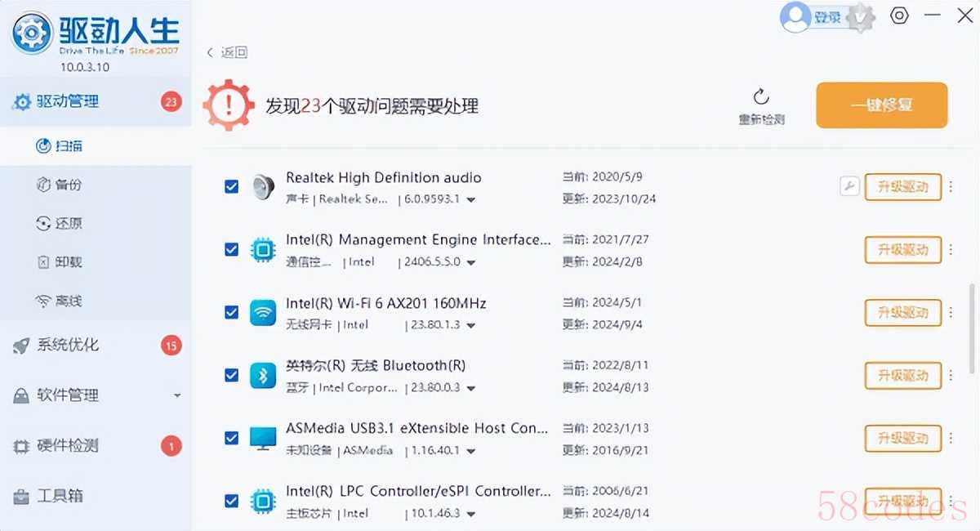
Task: Click the Management Engine Interface chip icon
Action: tap(263, 250)
